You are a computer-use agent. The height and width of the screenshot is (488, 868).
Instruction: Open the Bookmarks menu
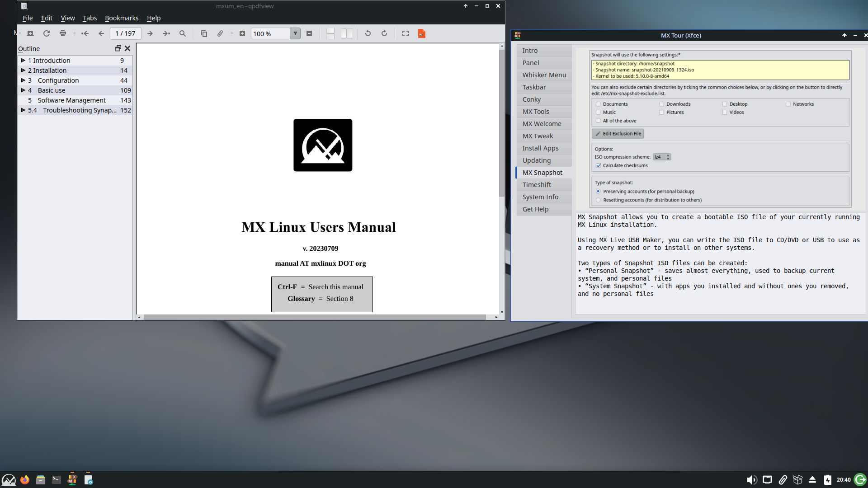[x=122, y=18]
